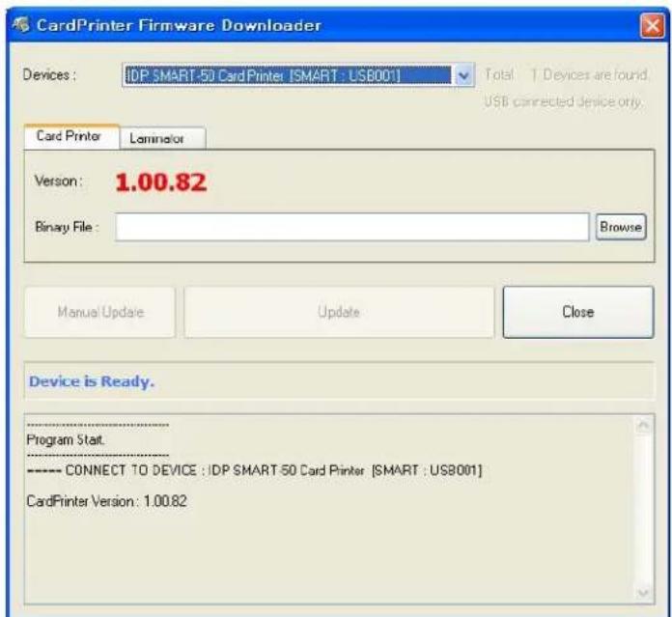Click the Close button
This screenshot has height=617, width=672.
click(x=578, y=312)
